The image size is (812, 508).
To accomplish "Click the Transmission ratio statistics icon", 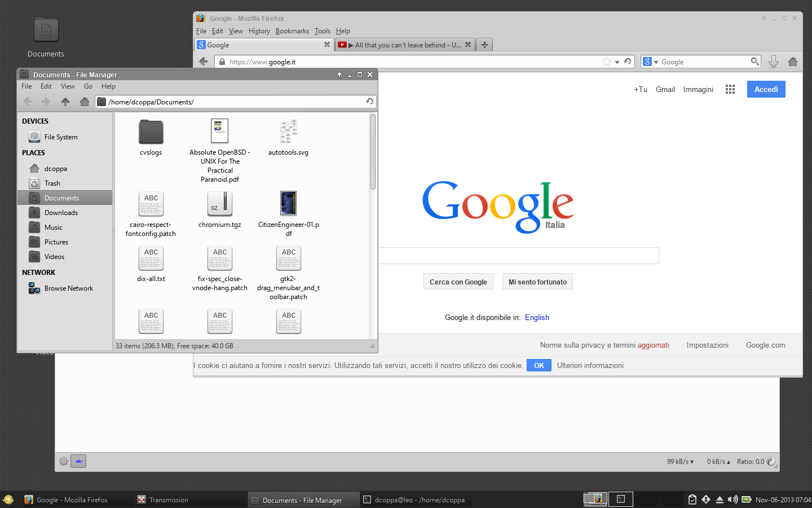I will (x=771, y=461).
